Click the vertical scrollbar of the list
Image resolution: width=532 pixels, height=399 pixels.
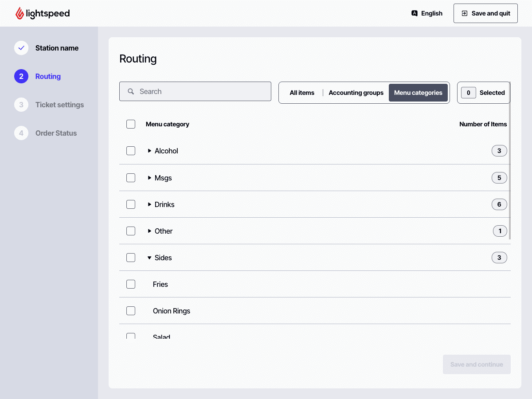click(510, 160)
